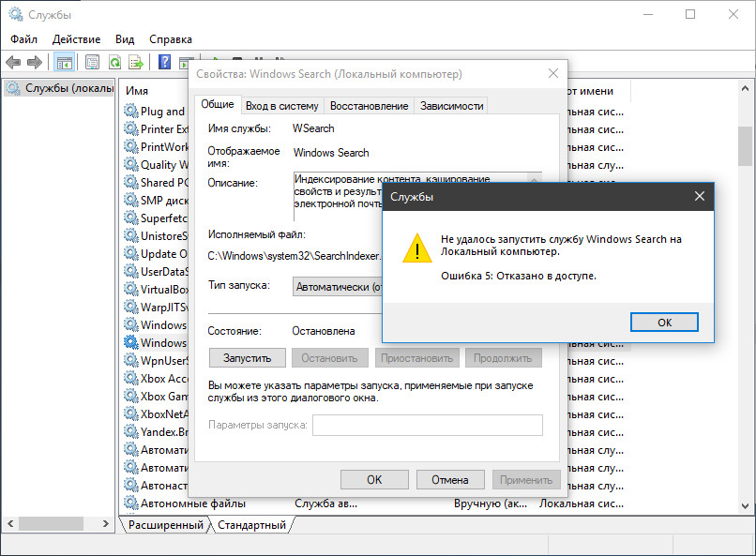Select the Общие tab
This screenshot has height=556, width=756.
pos(218,105)
